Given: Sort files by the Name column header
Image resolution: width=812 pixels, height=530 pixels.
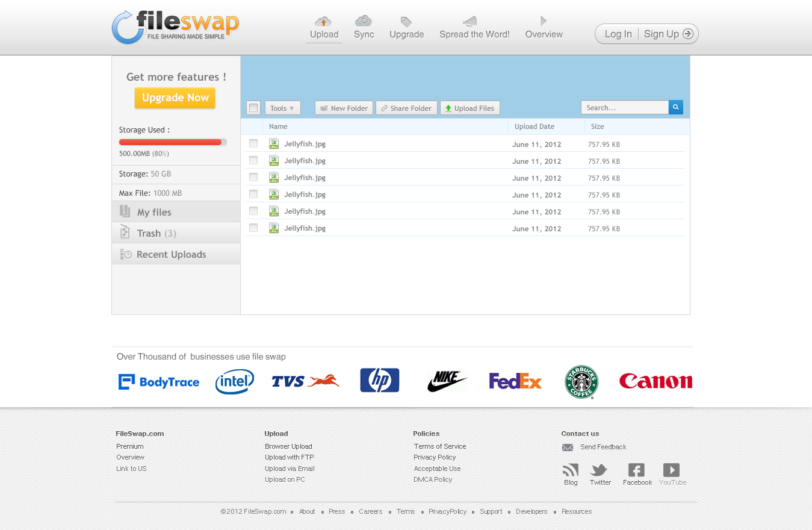Looking at the screenshot, I should pyautogui.click(x=278, y=126).
